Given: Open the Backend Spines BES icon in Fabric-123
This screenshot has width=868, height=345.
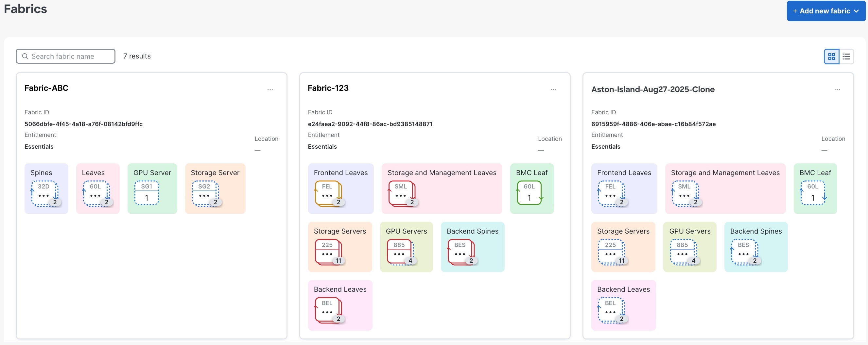Looking at the screenshot, I should pyautogui.click(x=460, y=252).
